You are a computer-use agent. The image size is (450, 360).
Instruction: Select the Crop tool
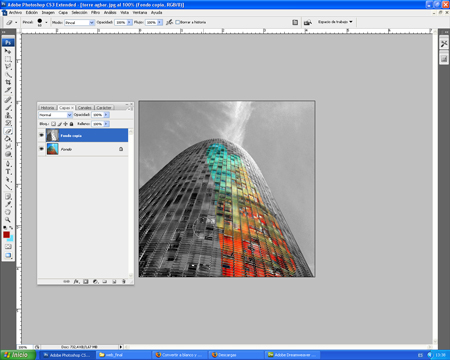tap(8, 82)
